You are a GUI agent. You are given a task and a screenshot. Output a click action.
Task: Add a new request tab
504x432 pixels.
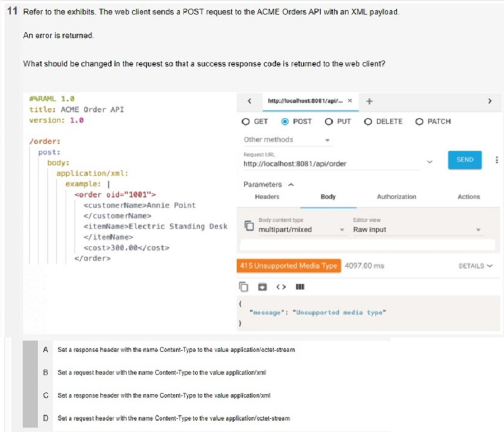[x=369, y=102]
